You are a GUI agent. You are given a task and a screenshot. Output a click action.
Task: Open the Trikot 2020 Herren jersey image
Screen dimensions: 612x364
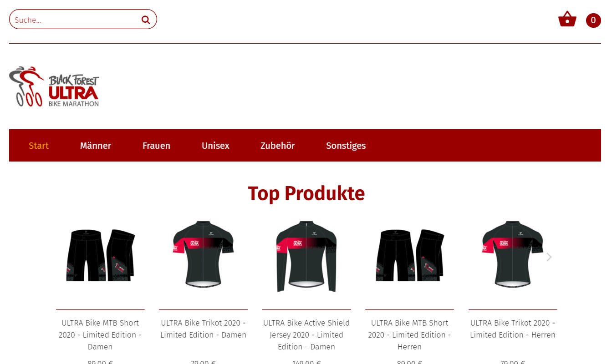(x=513, y=254)
